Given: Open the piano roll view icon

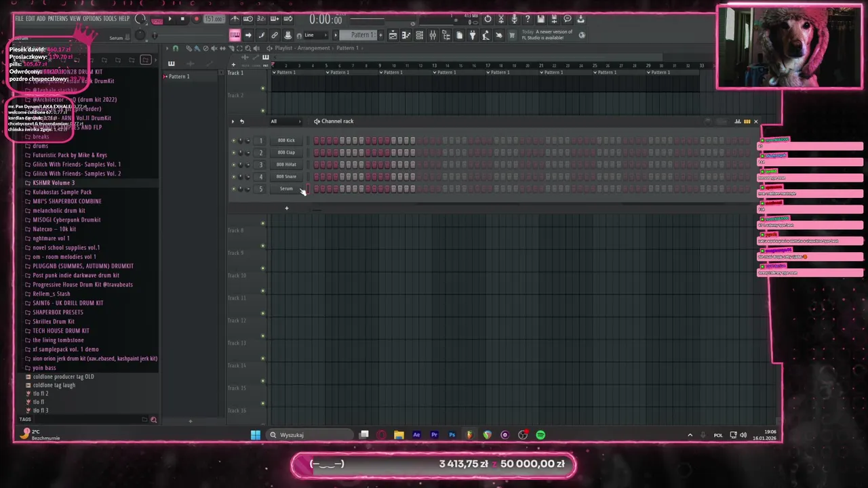Looking at the screenshot, I should pos(406,35).
